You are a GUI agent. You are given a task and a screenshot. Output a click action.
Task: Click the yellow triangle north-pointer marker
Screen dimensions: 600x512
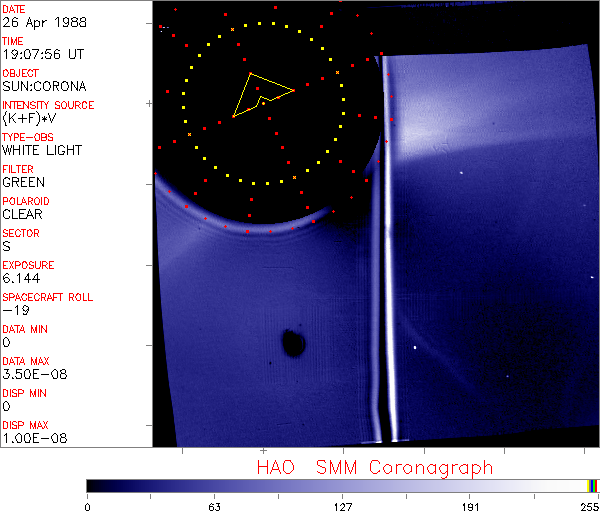coord(260,94)
